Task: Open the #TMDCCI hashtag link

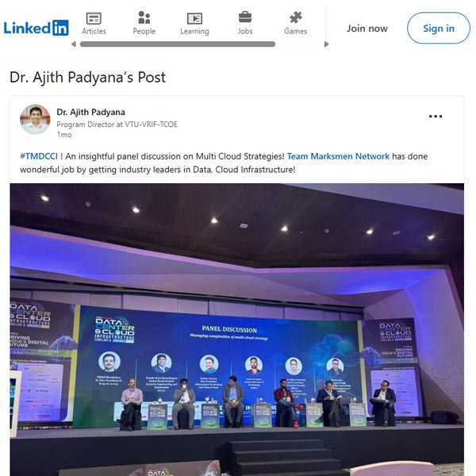Action: [x=39, y=156]
